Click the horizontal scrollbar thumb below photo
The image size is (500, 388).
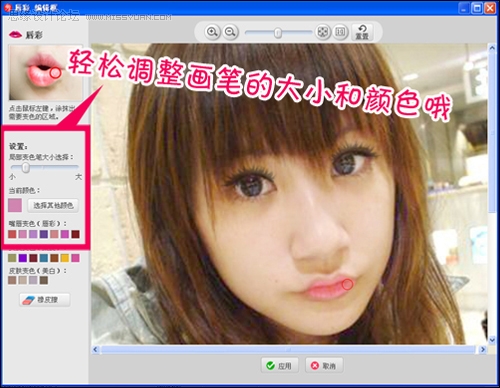(x=288, y=349)
